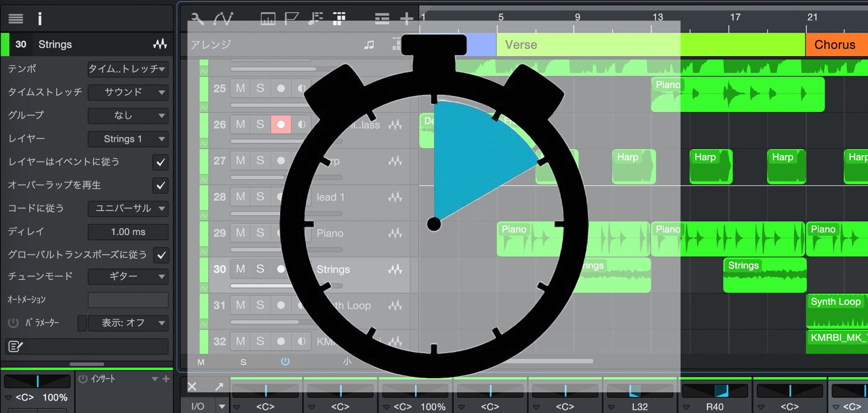Add tracks with the plus icon

(407, 19)
